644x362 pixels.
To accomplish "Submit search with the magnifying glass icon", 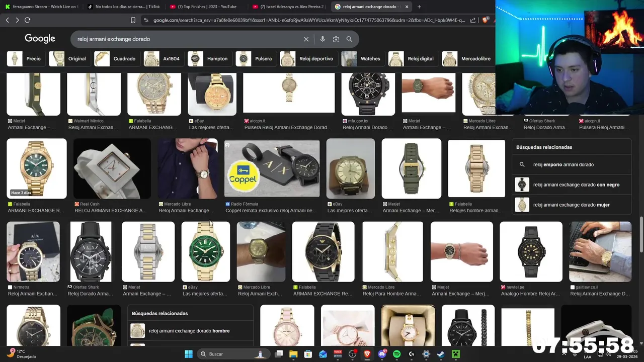I will tap(349, 39).
